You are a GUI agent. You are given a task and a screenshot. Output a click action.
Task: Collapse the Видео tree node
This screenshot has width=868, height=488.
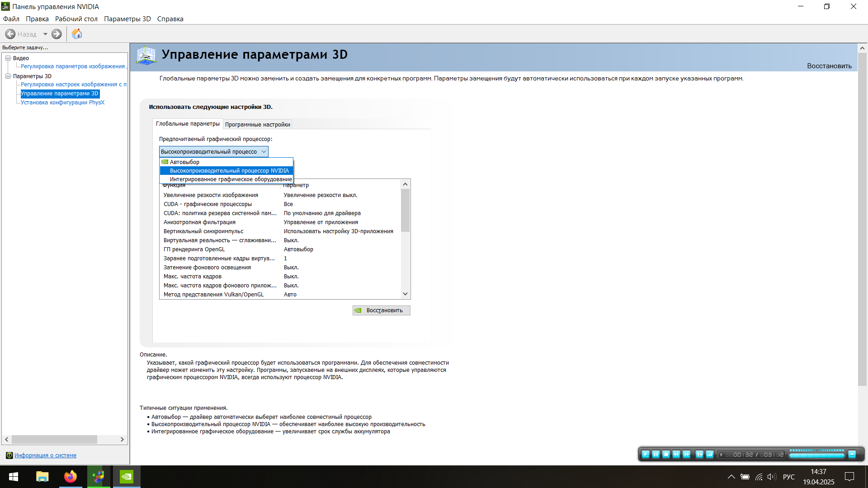(x=8, y=58)
